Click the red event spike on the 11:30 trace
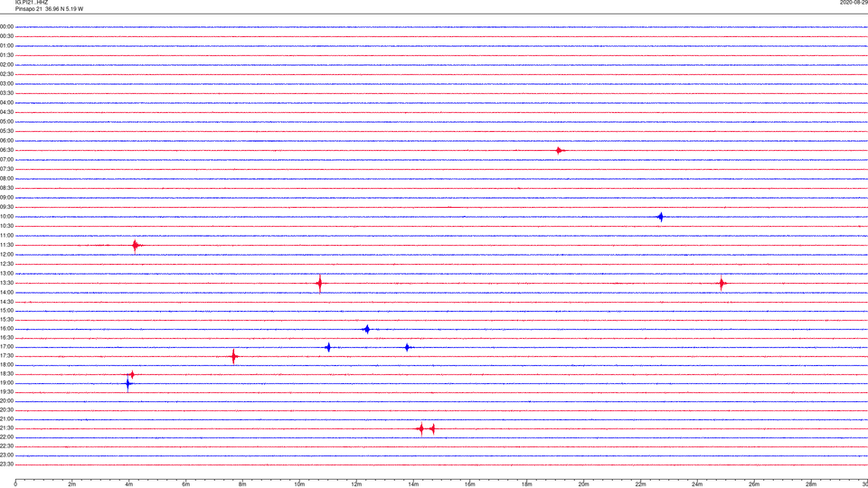 pos(136,246)
